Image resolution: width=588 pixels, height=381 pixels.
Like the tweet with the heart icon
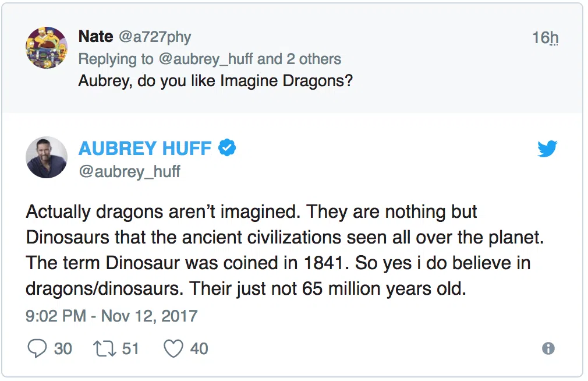click(173, 348)
